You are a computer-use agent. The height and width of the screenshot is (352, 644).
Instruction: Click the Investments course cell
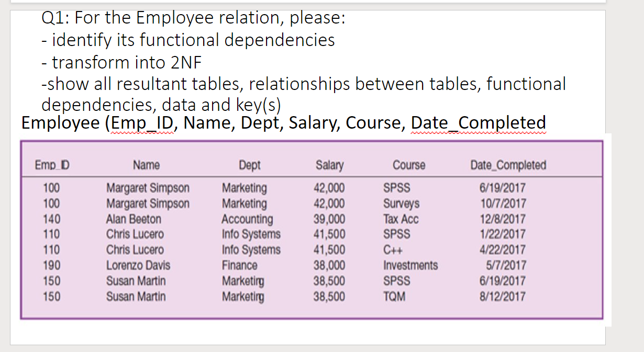410,265
